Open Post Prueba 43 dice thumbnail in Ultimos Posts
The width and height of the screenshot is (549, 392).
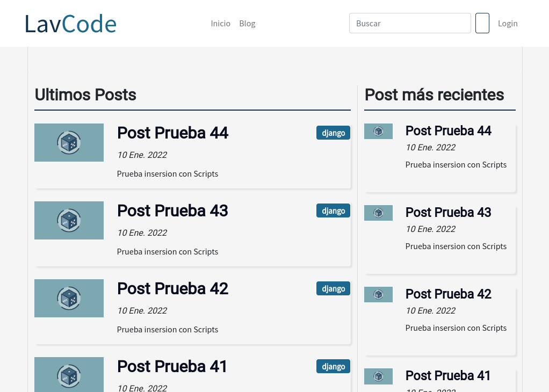(x=69, y=221)
